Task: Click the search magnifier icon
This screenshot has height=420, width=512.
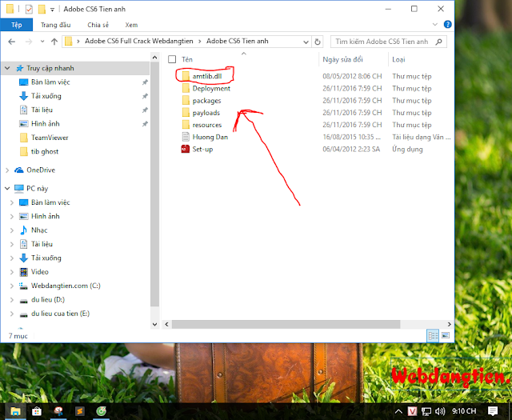Action: pos(439,42)
